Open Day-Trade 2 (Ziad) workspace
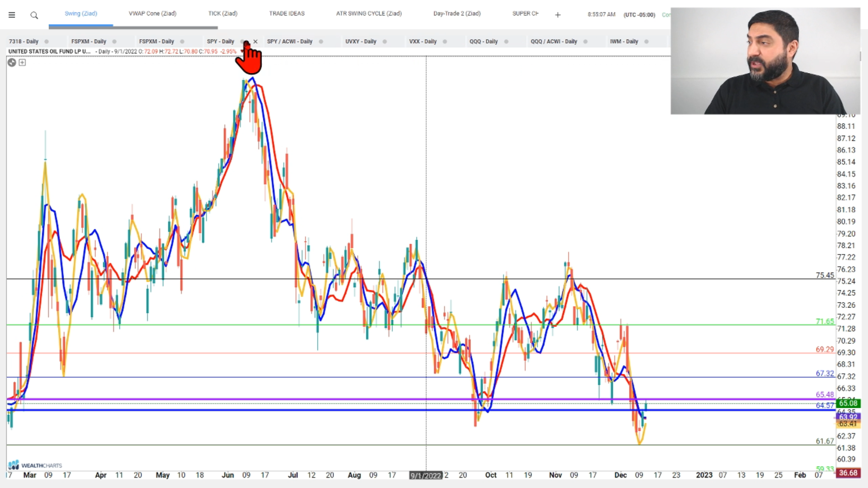868x488 pixels. (457, 14)
